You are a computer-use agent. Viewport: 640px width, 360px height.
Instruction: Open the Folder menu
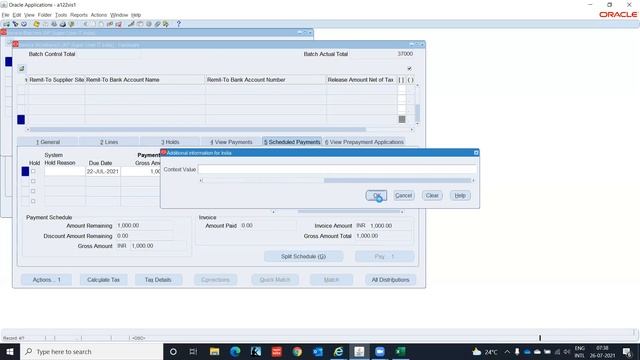44,15
